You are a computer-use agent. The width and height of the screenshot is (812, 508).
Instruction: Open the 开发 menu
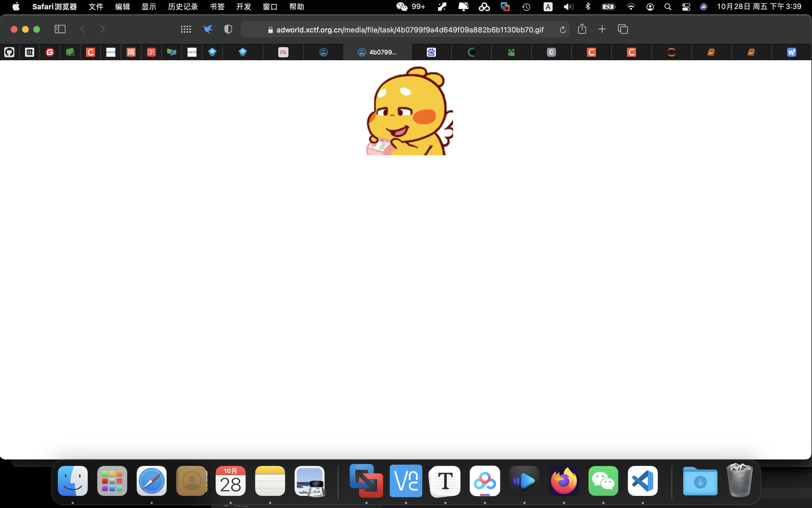(244, 7)
